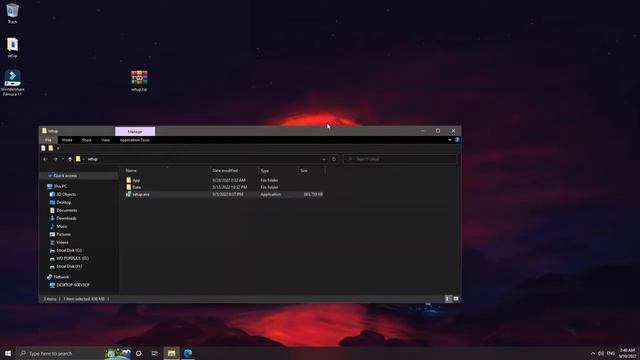Go forward with the Forward arrow
The width and height of the screenshot is (640, 360).
tap(55, 159)
